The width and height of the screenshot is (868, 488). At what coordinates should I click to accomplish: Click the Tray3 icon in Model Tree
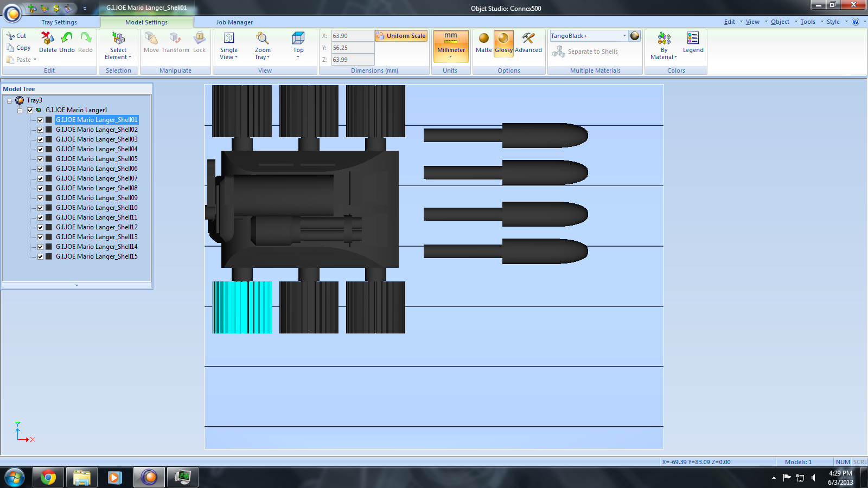tap(20, 100)
